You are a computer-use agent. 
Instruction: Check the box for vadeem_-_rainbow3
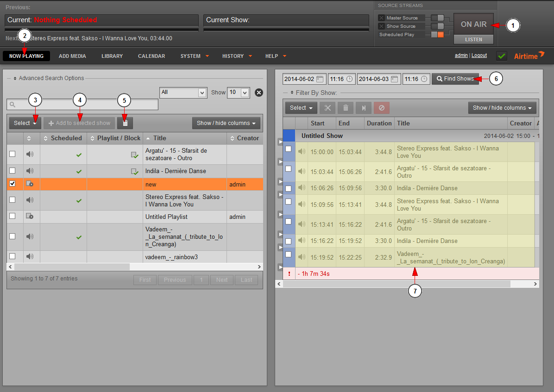[x=13, y=256]
